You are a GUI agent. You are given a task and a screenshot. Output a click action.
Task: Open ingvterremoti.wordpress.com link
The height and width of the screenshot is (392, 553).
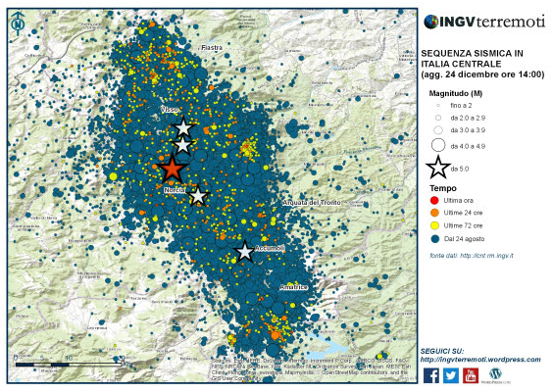pyautogui.click(x=480, y=360)
